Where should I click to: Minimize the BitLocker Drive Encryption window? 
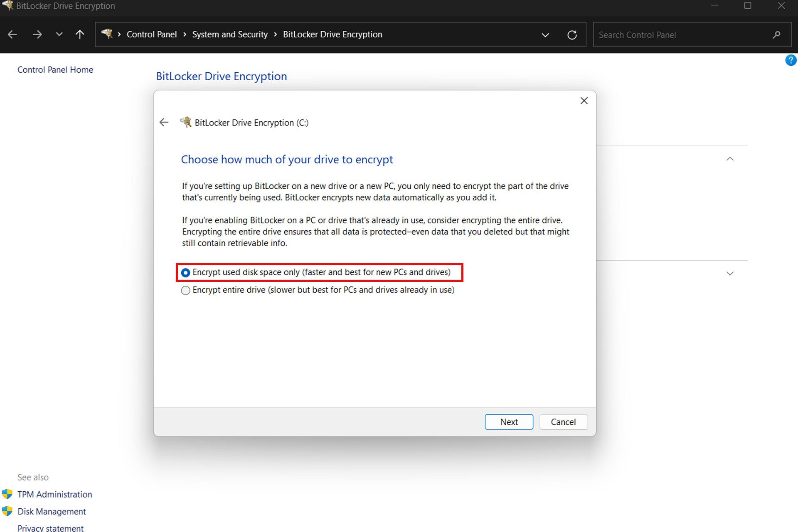coord(714,5)
